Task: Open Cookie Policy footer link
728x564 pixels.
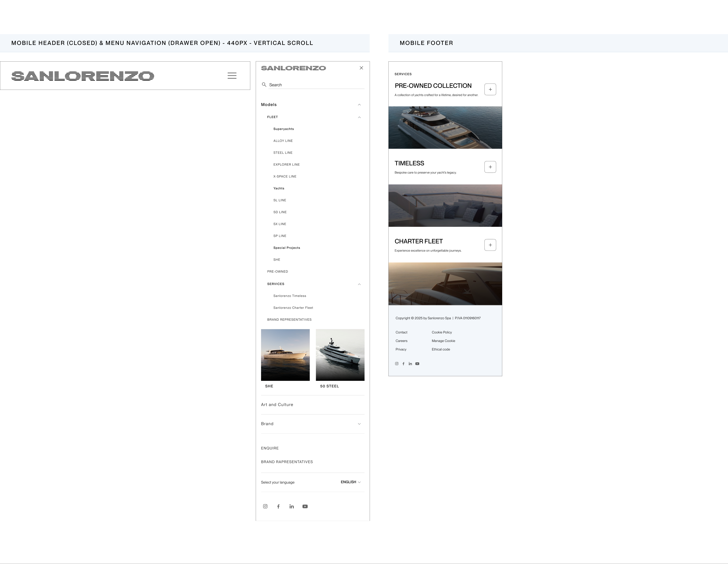Action: [x=442, y=332]
